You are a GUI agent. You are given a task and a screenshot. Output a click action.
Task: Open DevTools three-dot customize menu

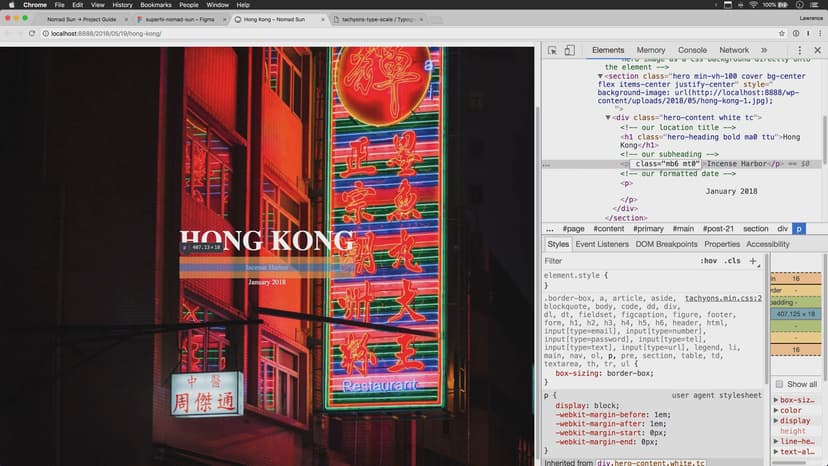click(799, 50)
